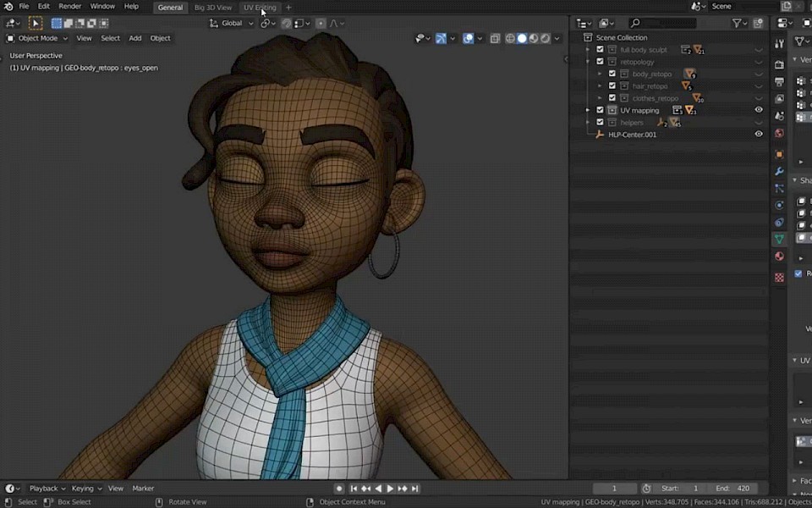Uncheck the helpers collection checkbox

point(600,122)
